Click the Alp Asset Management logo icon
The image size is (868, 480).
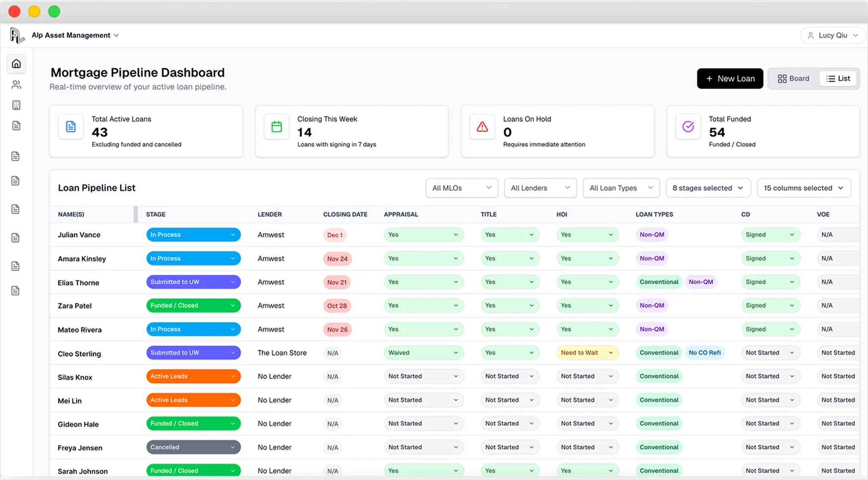tap(16, 35)
